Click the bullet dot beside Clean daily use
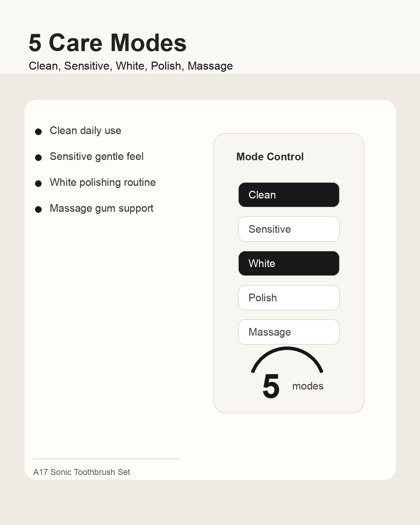This screenshot has width=420, height=525. (x=38, y=132)
